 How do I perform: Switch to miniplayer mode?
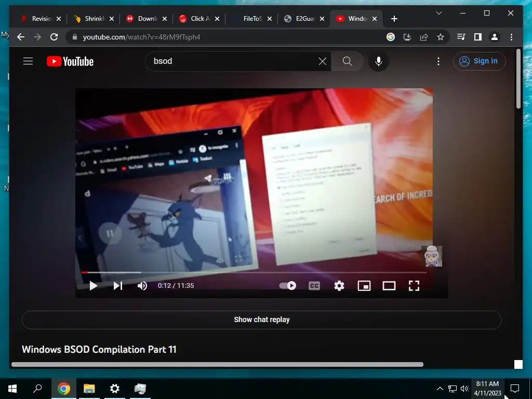pos(364,286)
